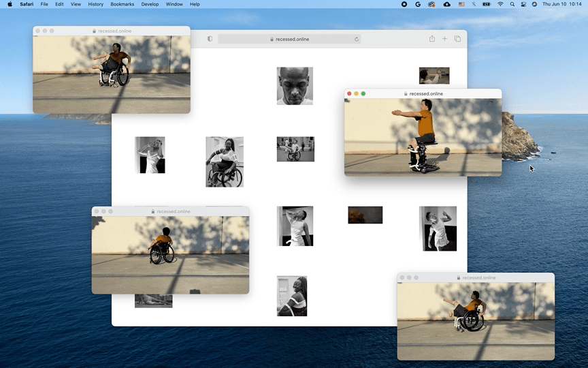Click the date and time Thu Jun 10
Viewport: 588px width, 368px height.
561,4
